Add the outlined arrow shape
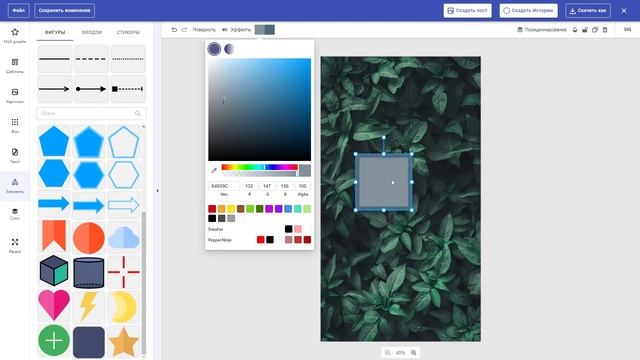Viewport: 640px width, 360px height. [x=124, y=204]
